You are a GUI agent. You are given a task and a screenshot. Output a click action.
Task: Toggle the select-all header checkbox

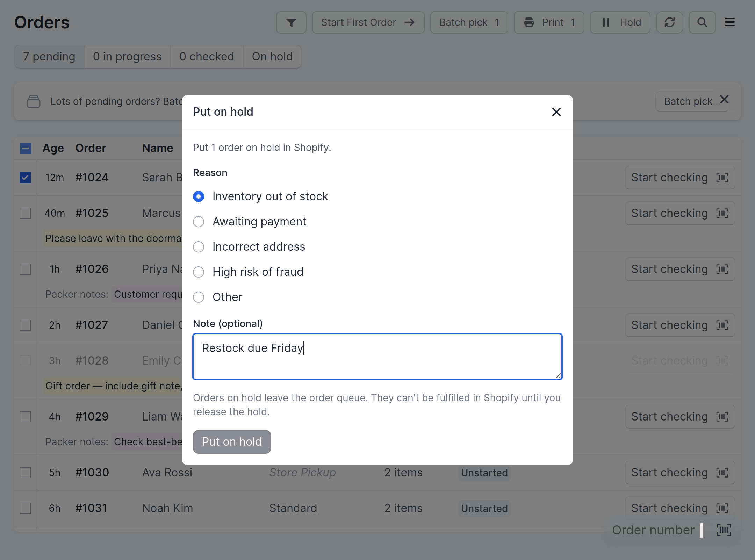tap(25, 148)
